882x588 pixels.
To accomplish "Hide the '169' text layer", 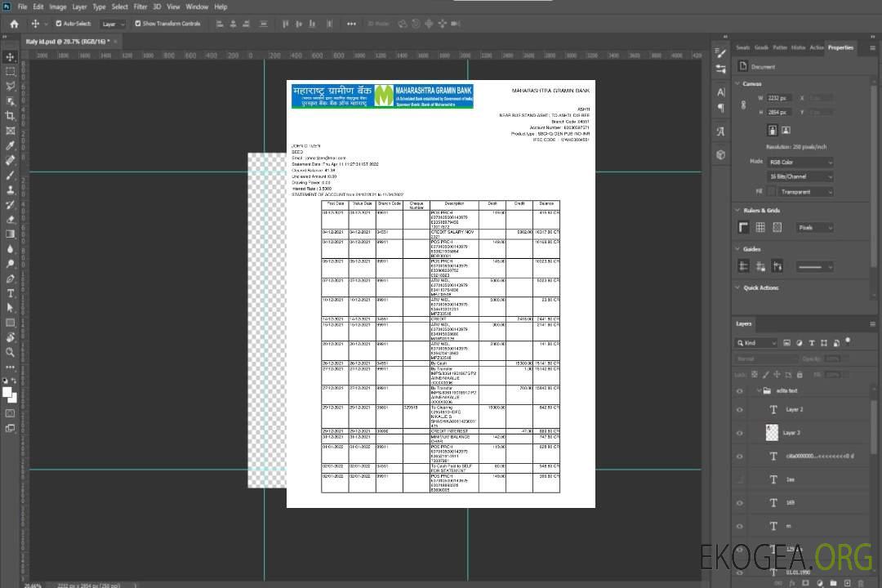I will [x=740, y=503].
